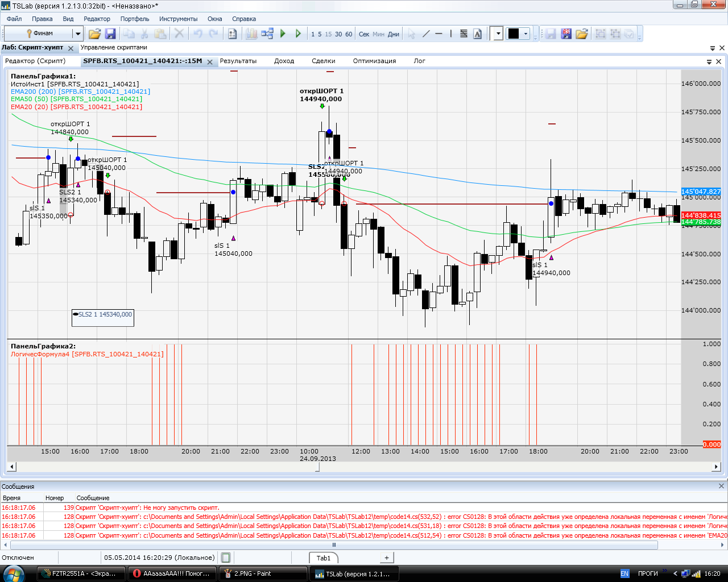Set timeframe to 5 minutes

320,34
